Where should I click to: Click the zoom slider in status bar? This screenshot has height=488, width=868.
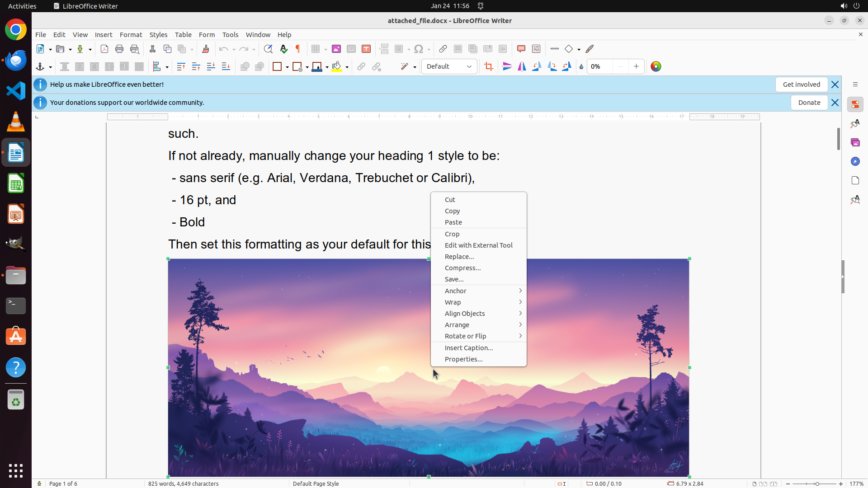(x=816, y=484)
